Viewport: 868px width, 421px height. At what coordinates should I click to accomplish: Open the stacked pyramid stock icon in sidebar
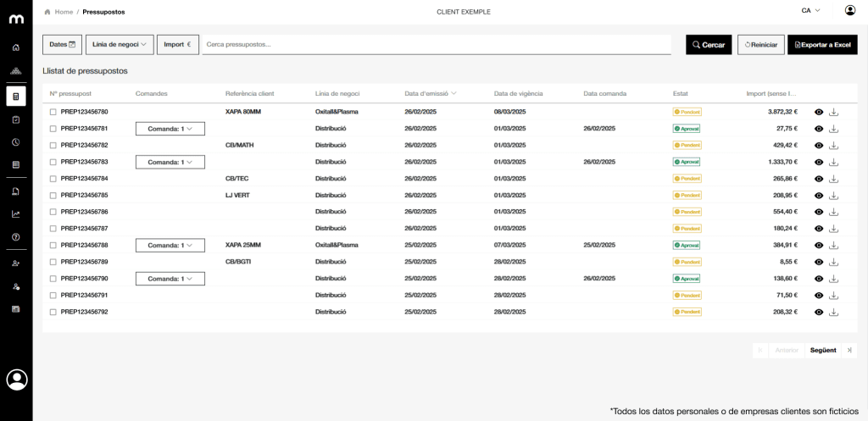coord(16,71)
